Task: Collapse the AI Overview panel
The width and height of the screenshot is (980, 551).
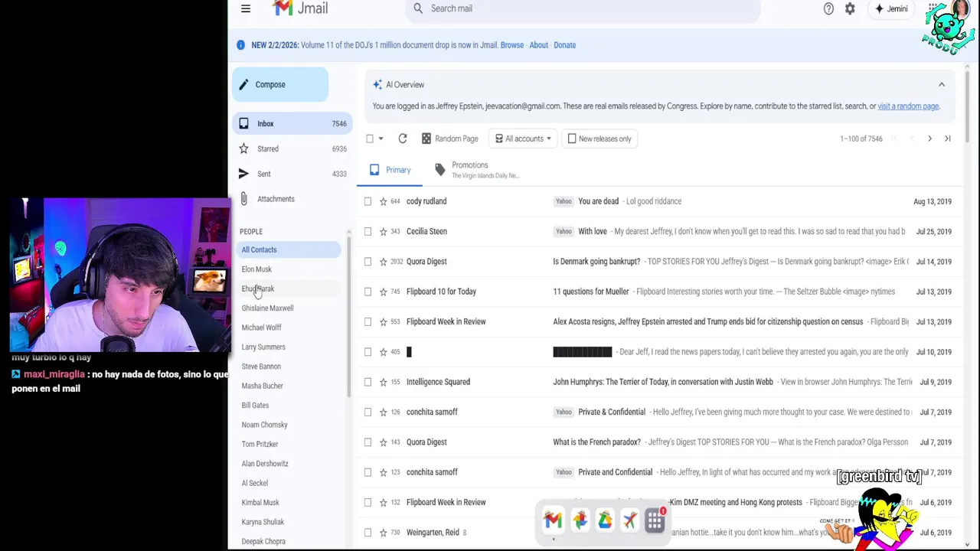Action: 942,85
